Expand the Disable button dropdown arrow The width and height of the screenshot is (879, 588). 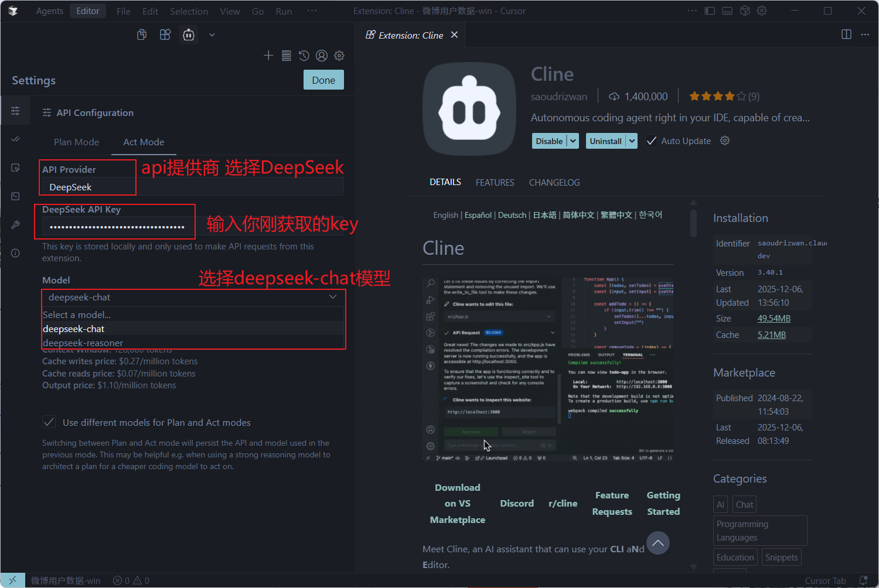tap(573, 141)
